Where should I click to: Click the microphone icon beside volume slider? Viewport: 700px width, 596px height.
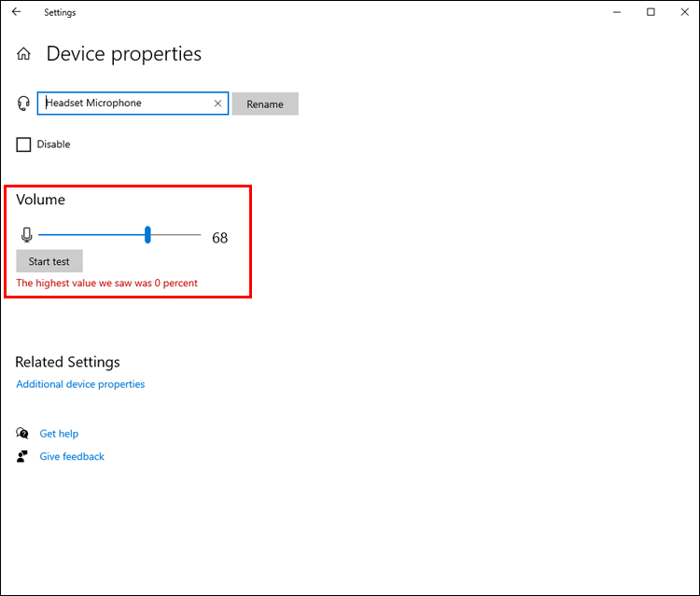tap(27, 236)
